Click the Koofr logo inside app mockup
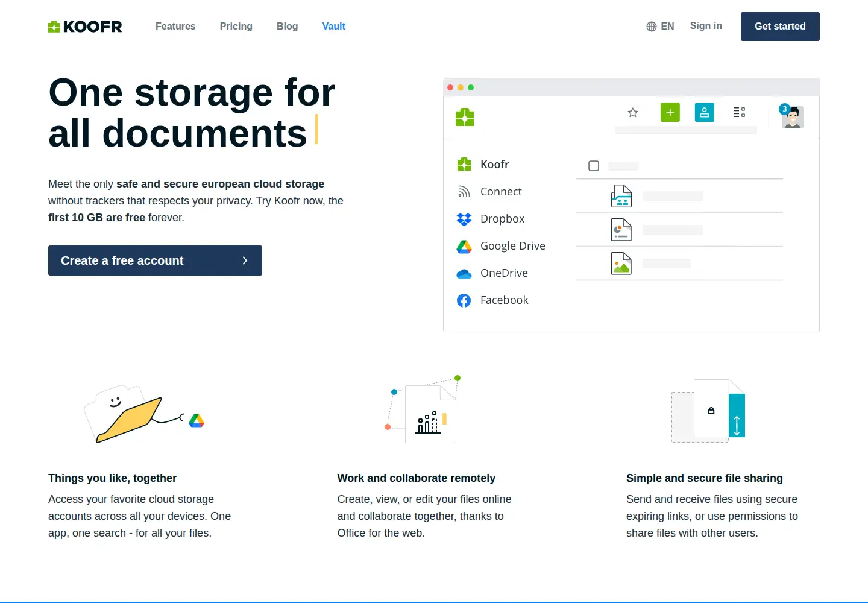This screenshot has height=603, width=868. [465, 117]
